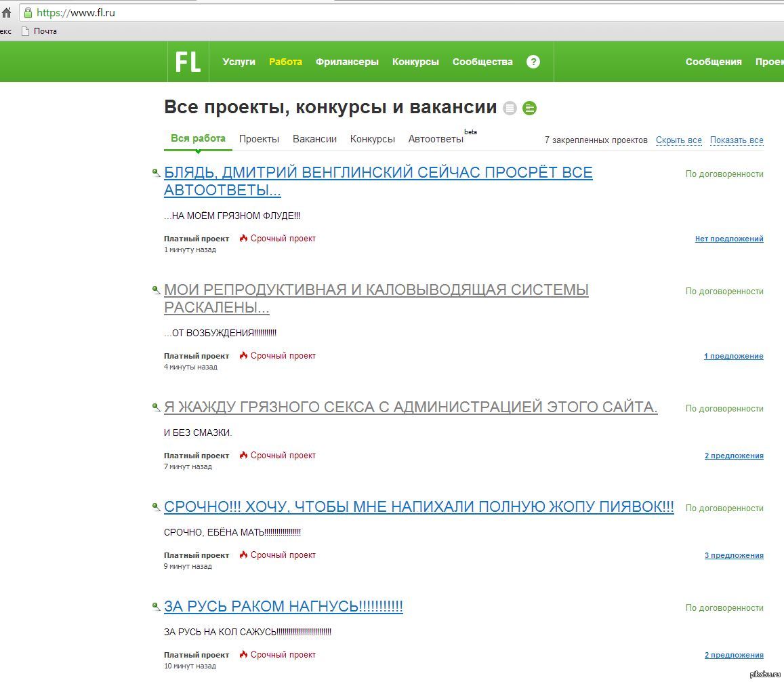Click pin icon beside 'ДМИТРИЙ ВЕНГЛИНСКИЙ' project
This screenshot has width=784, height=682.
point(156,173)
